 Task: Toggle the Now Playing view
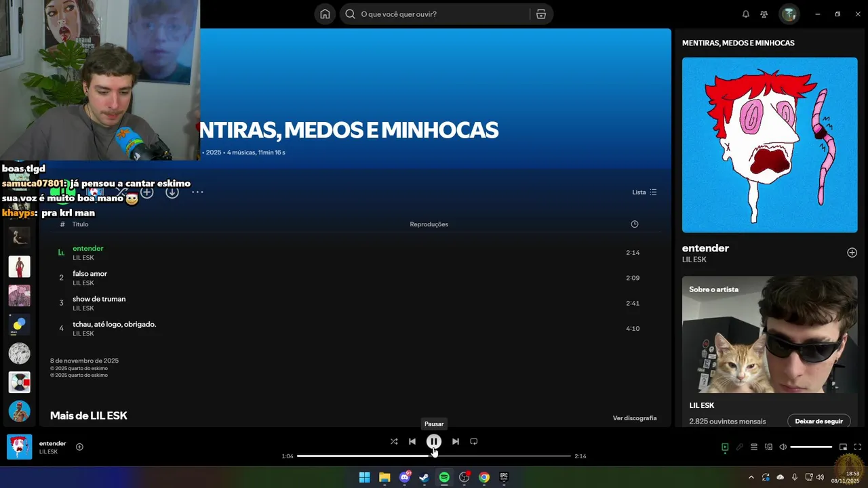click(725, 447)
